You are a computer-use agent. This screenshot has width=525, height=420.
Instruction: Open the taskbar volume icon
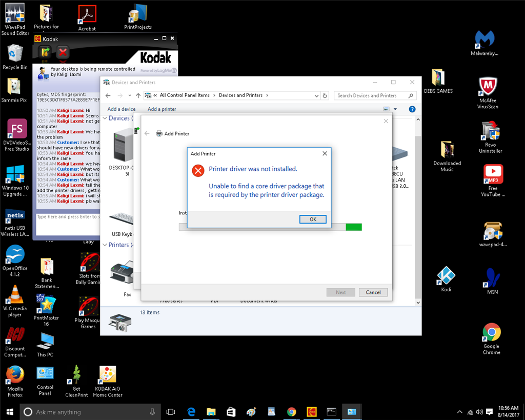click(479, 412)
